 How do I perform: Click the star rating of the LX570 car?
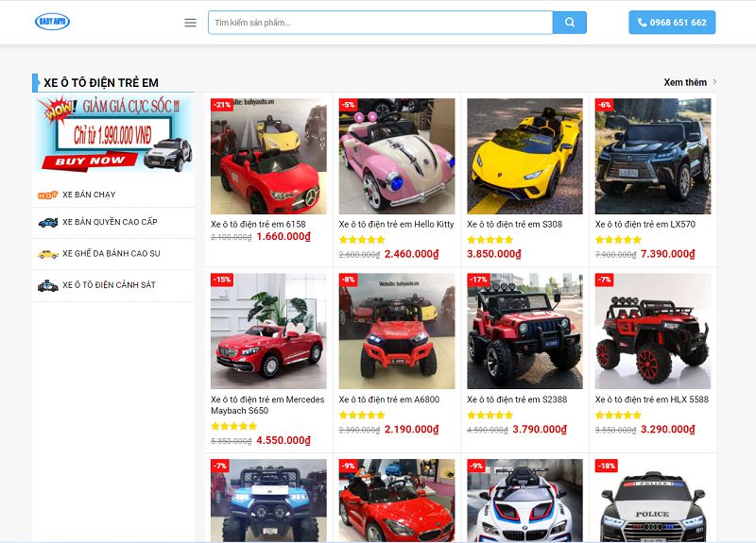point(618,240)
